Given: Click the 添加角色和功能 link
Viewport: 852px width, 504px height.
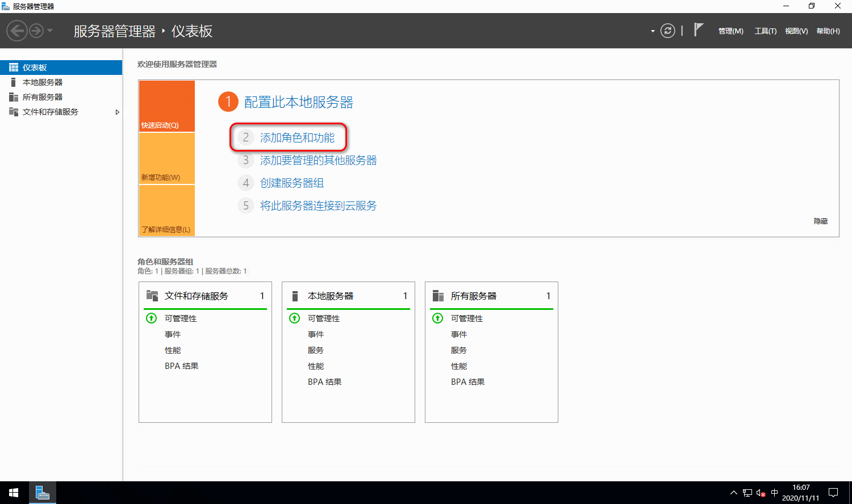Looking at the screenshot, I should pyautogui.click(x=297, y=138).
